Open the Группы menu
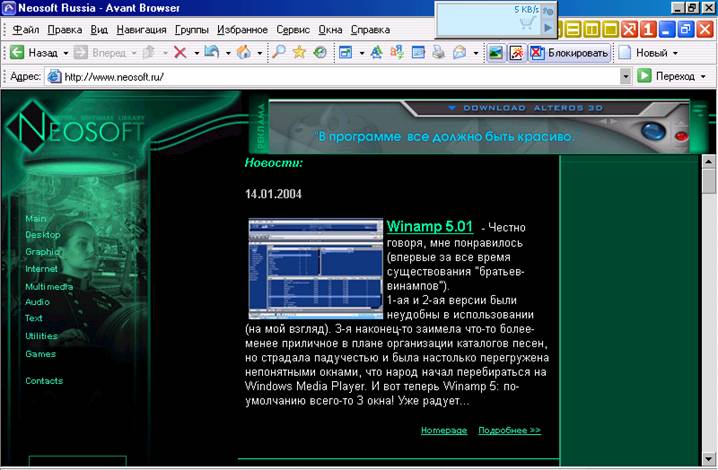 click(191, 29)
